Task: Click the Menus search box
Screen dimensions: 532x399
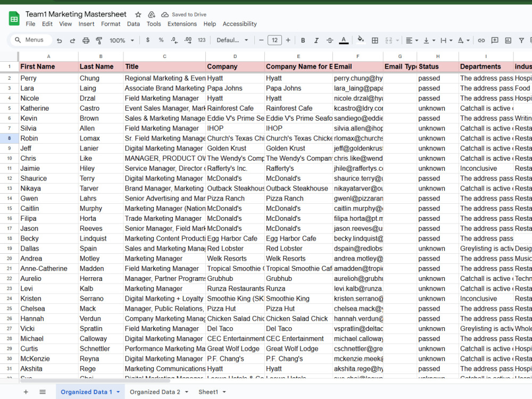Action: pos(31,40)
